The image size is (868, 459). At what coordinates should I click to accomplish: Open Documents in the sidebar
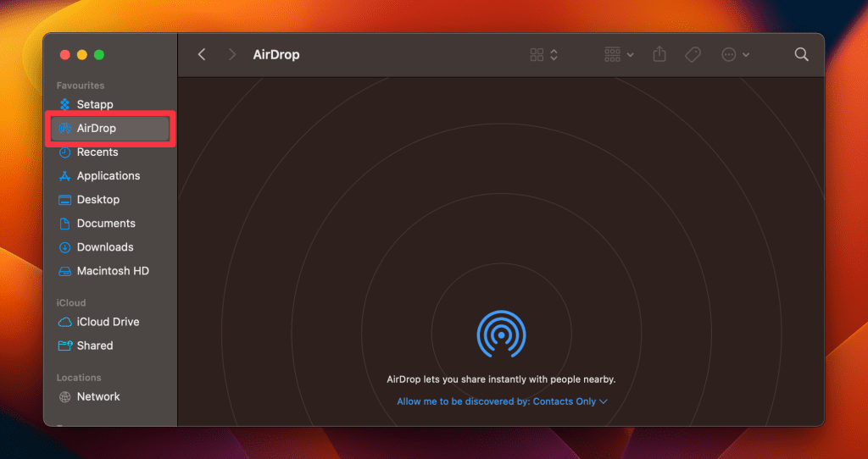[x=105, y=224]
